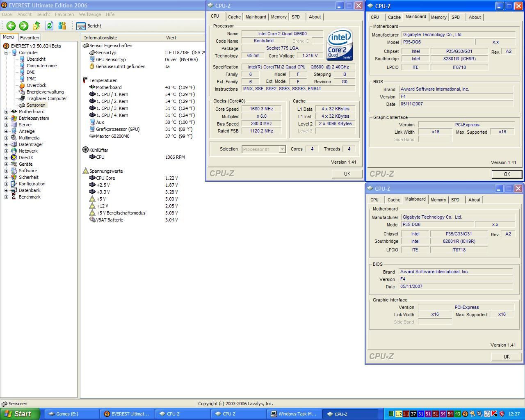Viewport: 525px width, 420px height.
Task: Select the VBAT Batterie voltage row
Action: [143, 220]
